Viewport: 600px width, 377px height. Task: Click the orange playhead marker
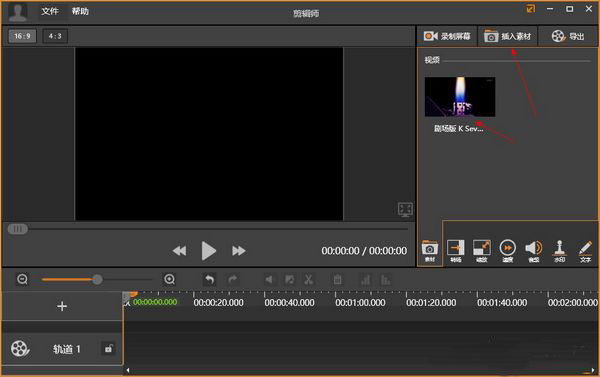point(133,294)
